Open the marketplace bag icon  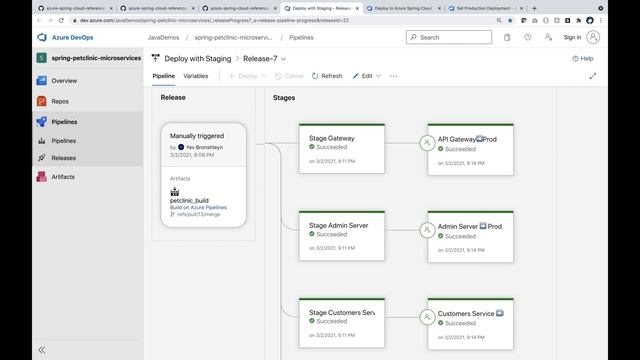pos(507,37)
